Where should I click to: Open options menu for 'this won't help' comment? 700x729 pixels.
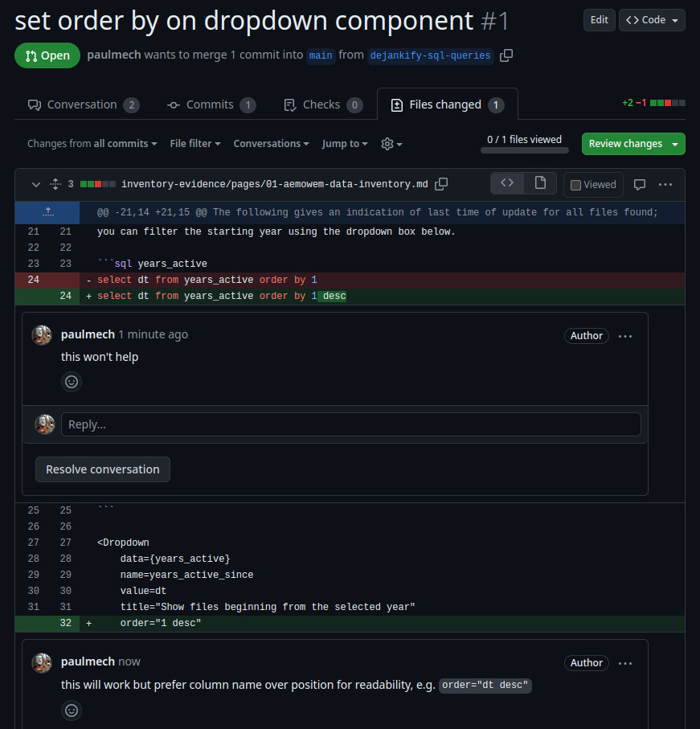[625, 336]
